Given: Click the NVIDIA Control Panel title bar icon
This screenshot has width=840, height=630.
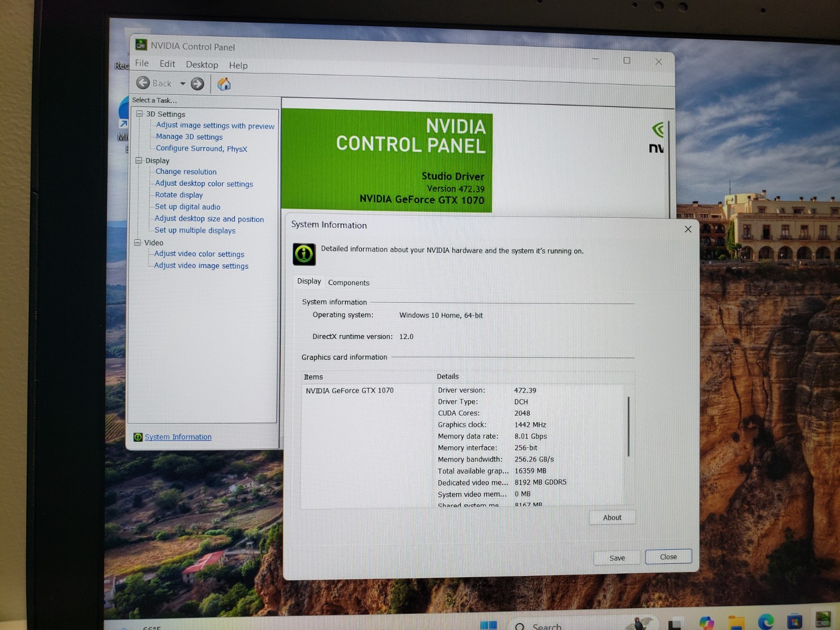Looking at the screenshot, I should click(141, 45).
